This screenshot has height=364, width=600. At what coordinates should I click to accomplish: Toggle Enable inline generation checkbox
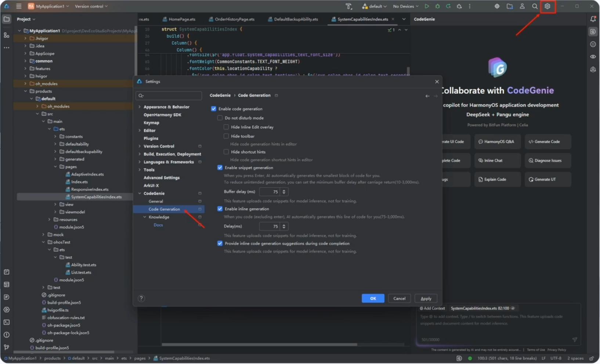click(x=220, y=209)
